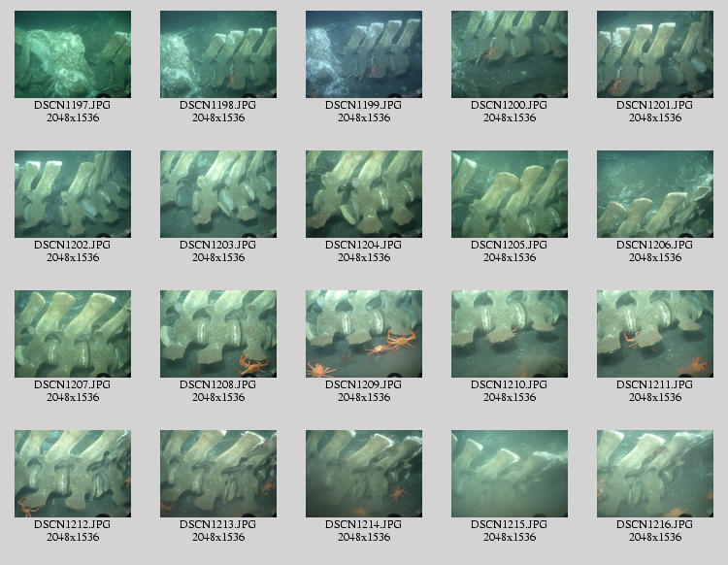Open the DSCN1208.JPG crab thumbnail
The width and height of the screenshot is (728, 565).
pos(218,334)
